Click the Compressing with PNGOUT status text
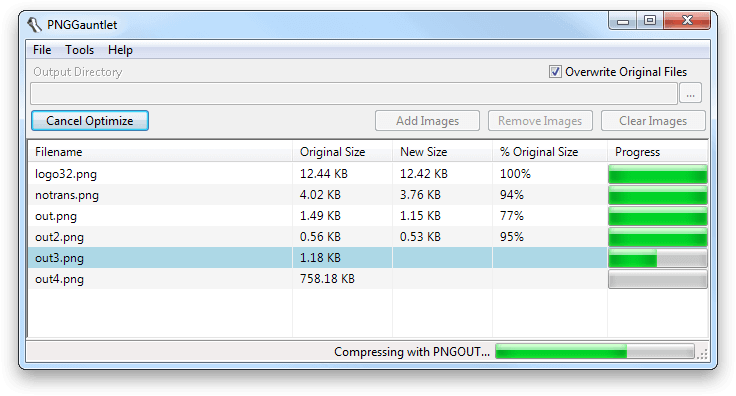This screenshot has width=736, height=396. pos(412,352)
